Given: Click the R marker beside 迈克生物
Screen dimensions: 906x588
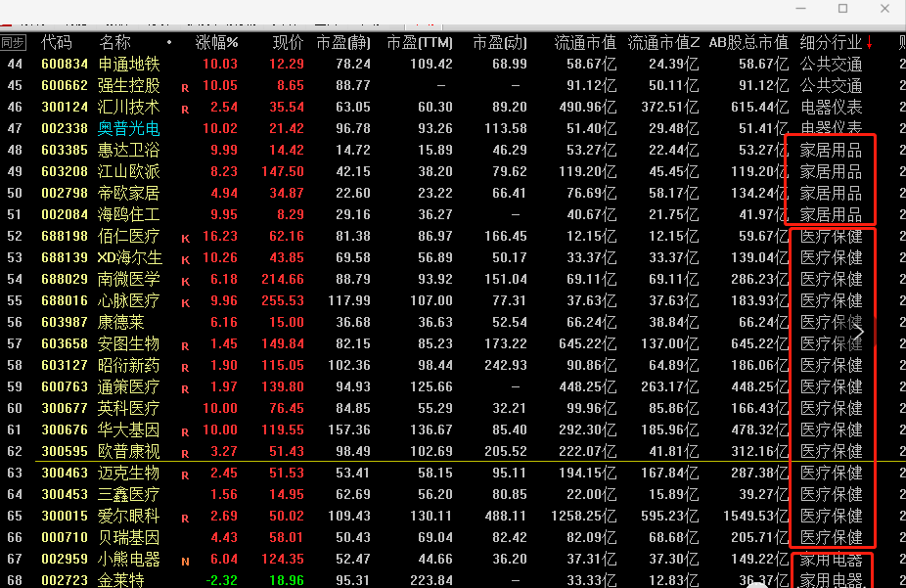Looking at the screenshot, I should click(x=185, y=475).
